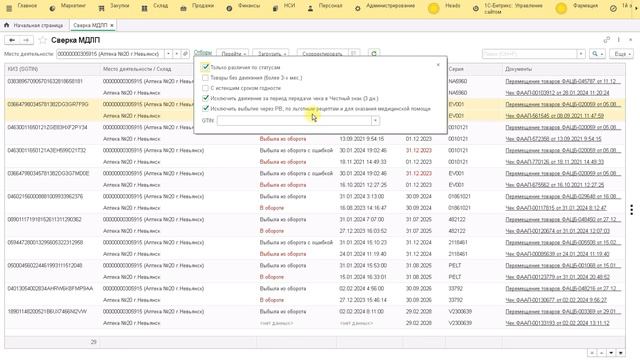This screenshot has width=640, height=360.
Task: Click the yellow circle Heads icon
Action: tap(433, 8)
